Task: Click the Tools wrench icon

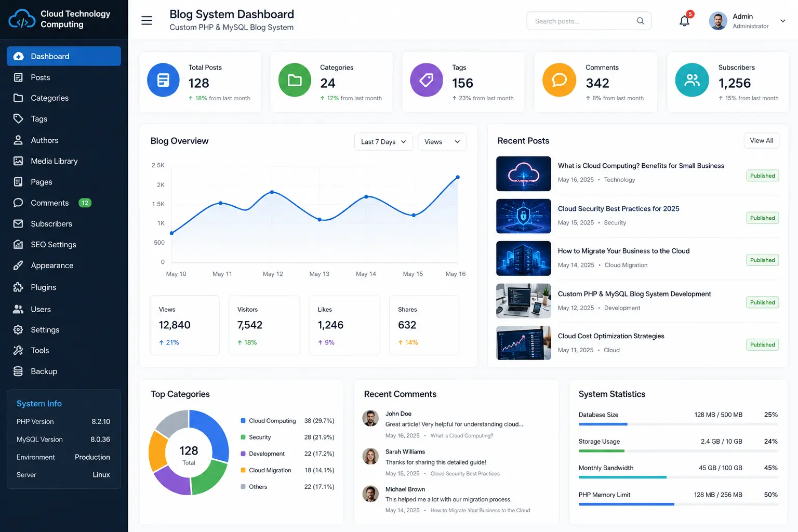Action: [x=18, y=351]
